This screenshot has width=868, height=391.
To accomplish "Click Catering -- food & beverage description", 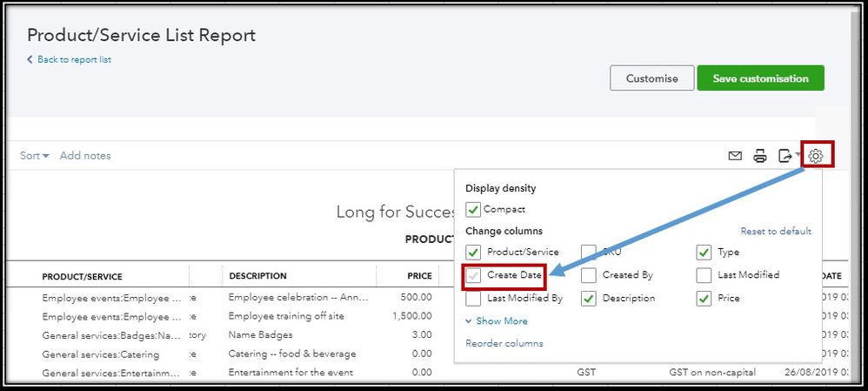I will coord(292,354).
